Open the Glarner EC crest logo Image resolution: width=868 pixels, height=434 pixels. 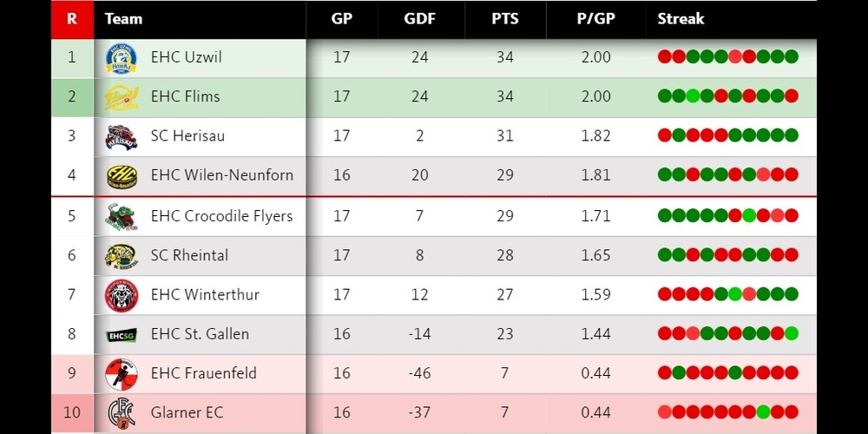(x=121, y=412)
